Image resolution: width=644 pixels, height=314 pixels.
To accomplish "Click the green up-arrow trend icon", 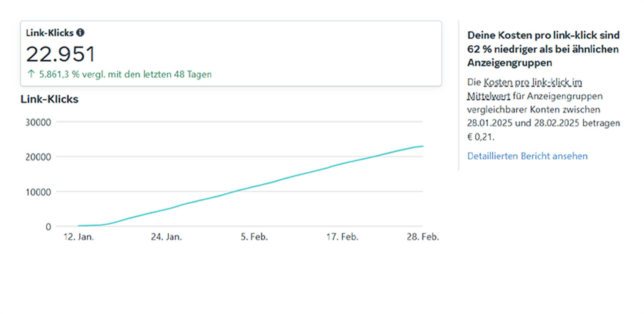I will pos(31,74).
